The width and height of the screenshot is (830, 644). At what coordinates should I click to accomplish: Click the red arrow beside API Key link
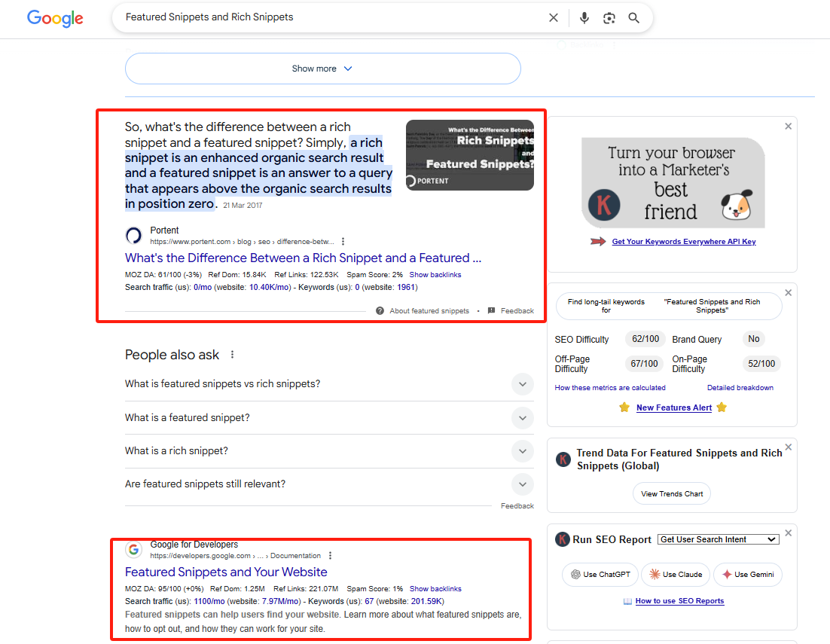point(598,241)
